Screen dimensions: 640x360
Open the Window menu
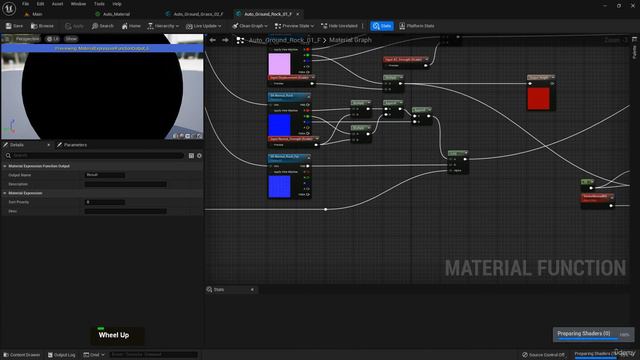point(78,4)
